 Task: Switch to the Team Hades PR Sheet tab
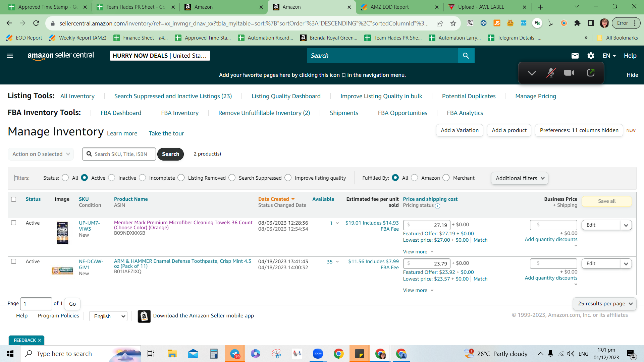135,7
